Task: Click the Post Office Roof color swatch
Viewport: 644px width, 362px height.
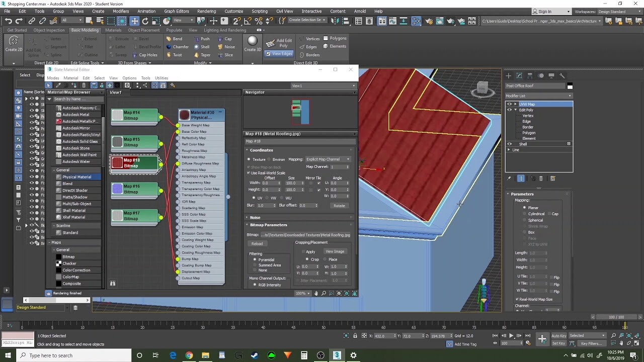Action: point(570,86)
